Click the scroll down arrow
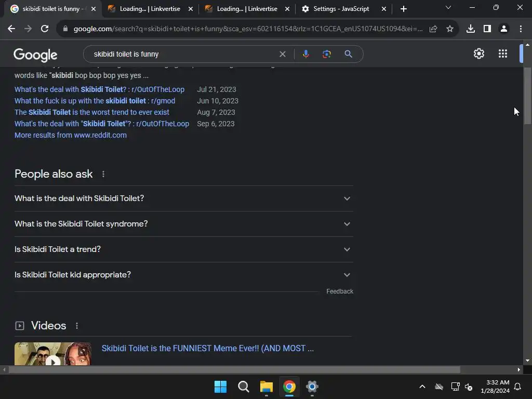This screenshot has width=532, height=399. (527, 361)
